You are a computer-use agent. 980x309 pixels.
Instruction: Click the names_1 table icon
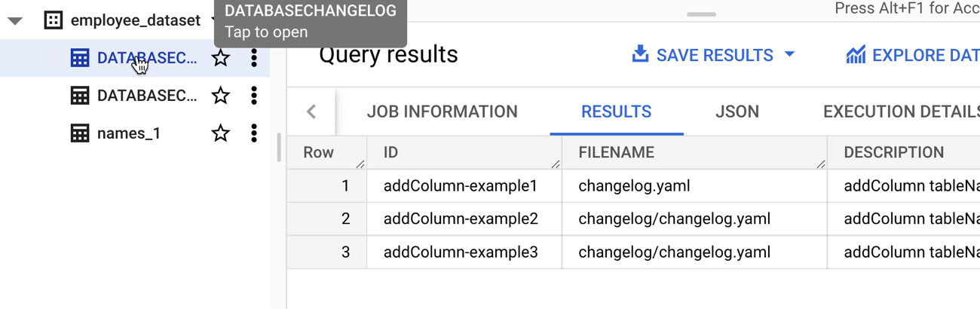(x=80, y=133)
